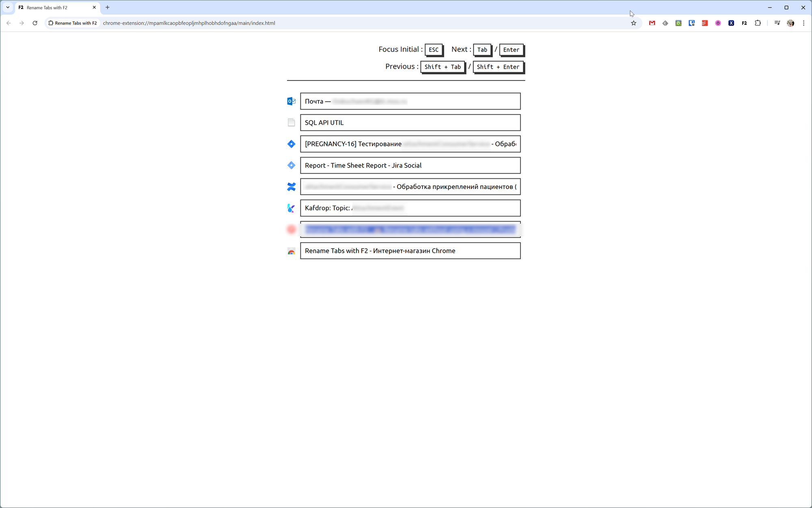This screenshot has height=508, width=812.
Task: Open the user profile avatar menu
Action: pos(790,23)
